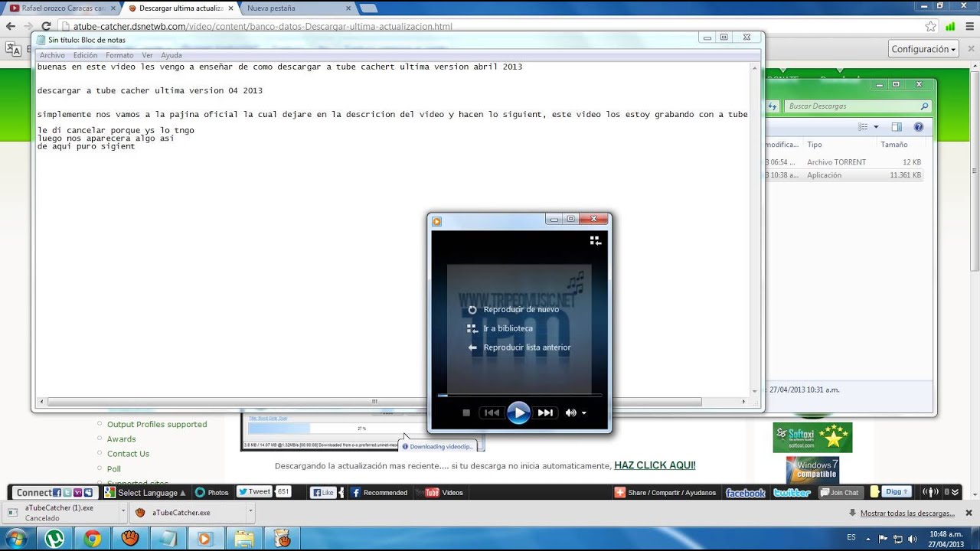Skip to previous track in media player
This screenshot has height=551, width=980.
point(492,412)
